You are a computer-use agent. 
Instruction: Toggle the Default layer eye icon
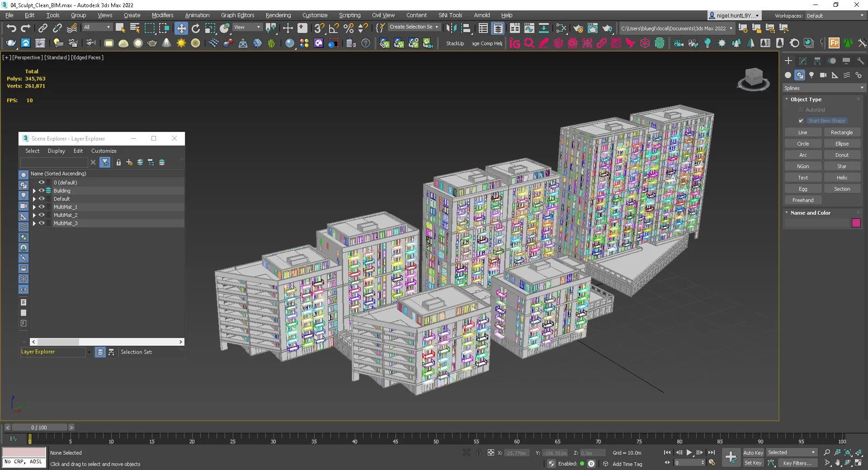click(x=41, y=199)
